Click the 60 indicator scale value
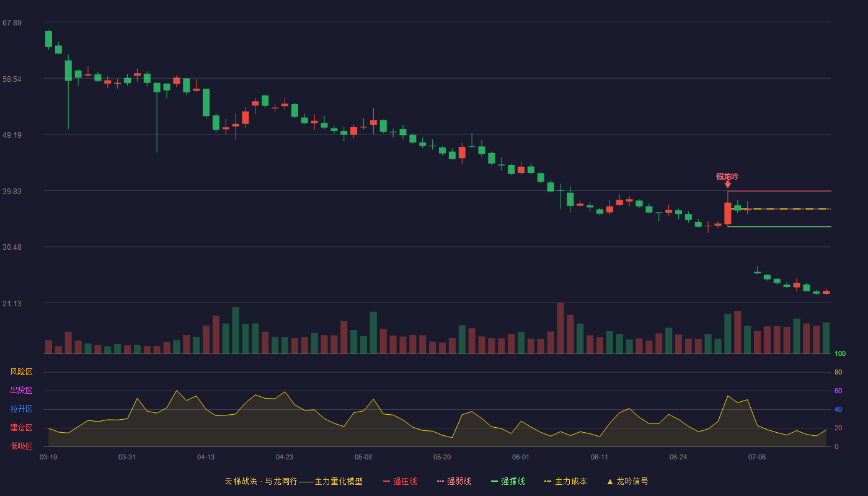 (x=838, y=391)
